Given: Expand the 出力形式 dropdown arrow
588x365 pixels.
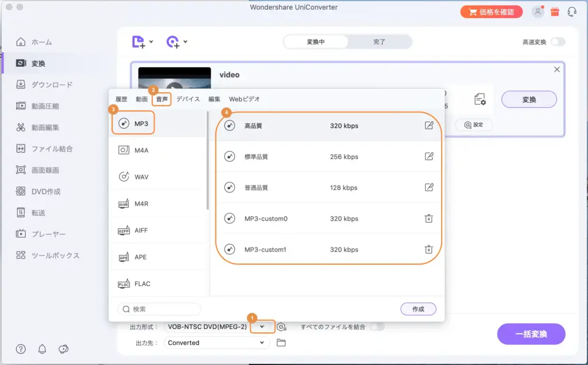Looking at the screenshot, I should click(x=262, y=327).
